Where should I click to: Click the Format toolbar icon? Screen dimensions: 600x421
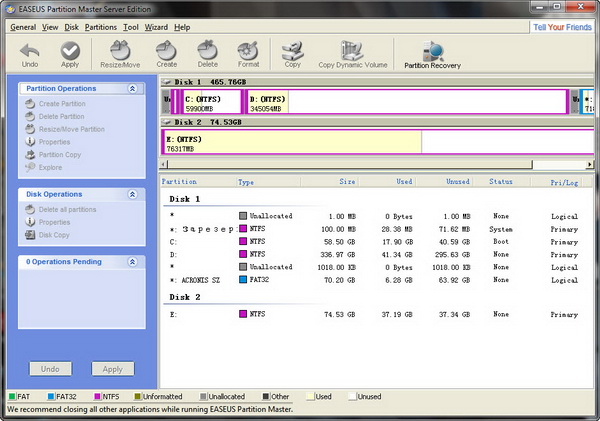[x=248, y=53]
